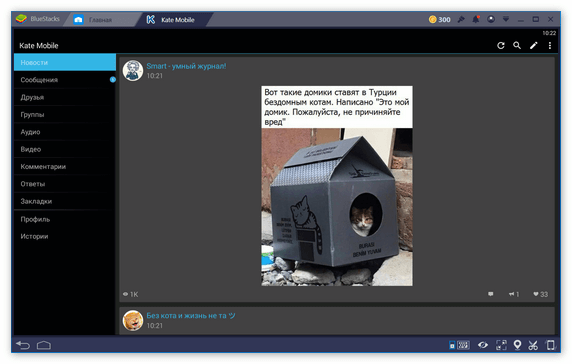Screen dimensions: 572x364
Task: Open Комментарии in the sidebar
Action: point(65,167)
